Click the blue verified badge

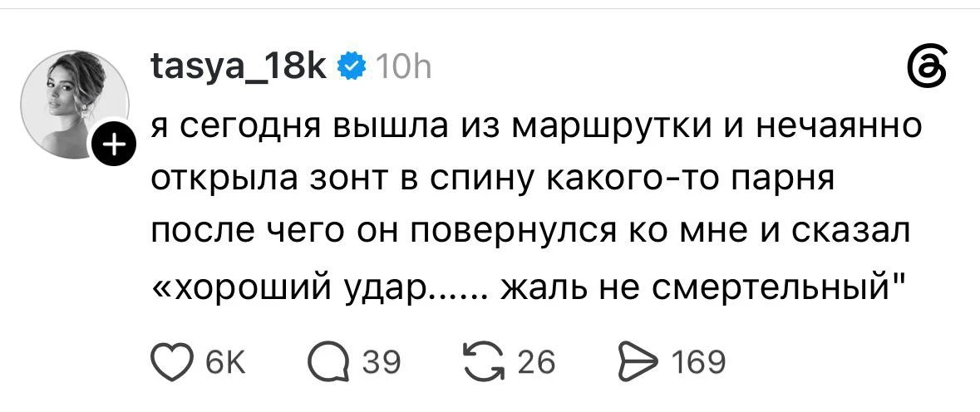(x=352, y=66)
